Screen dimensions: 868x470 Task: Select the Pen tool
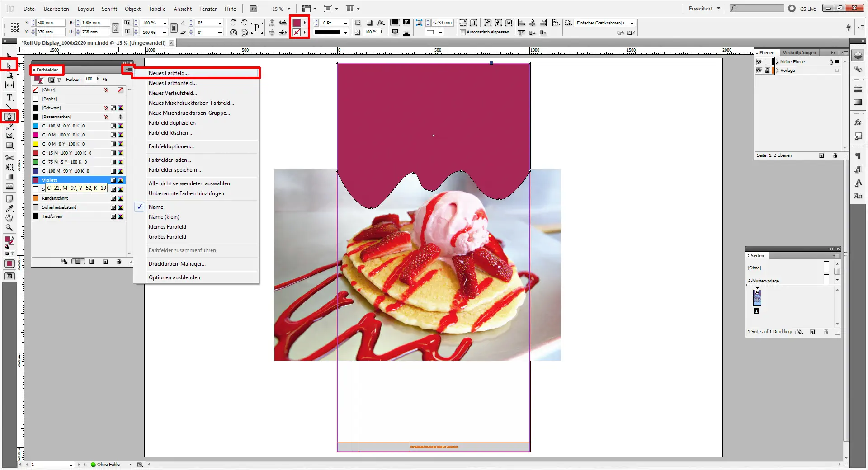9,117
